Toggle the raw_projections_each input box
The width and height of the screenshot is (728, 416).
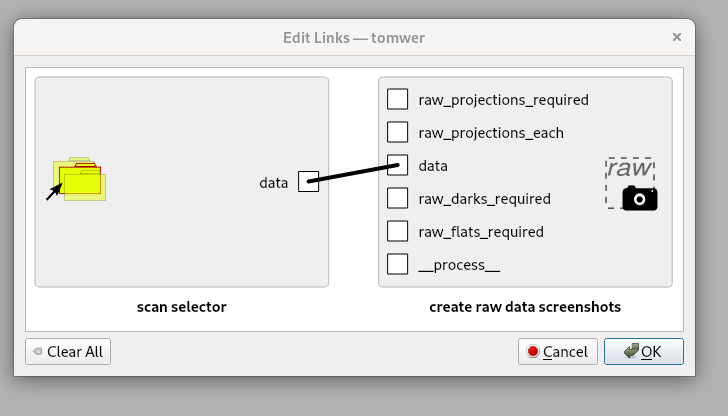398,132
